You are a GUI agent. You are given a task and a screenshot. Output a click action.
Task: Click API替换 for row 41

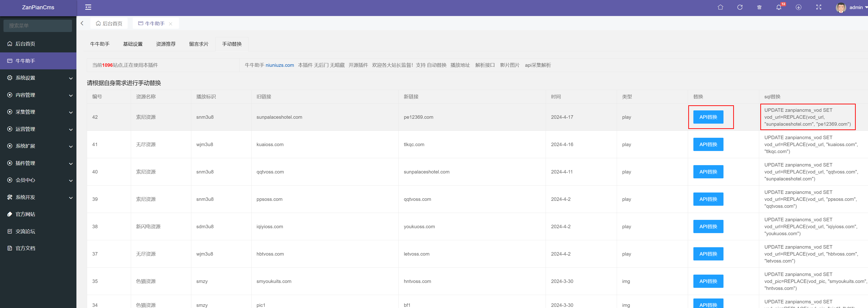pos(708,144)
